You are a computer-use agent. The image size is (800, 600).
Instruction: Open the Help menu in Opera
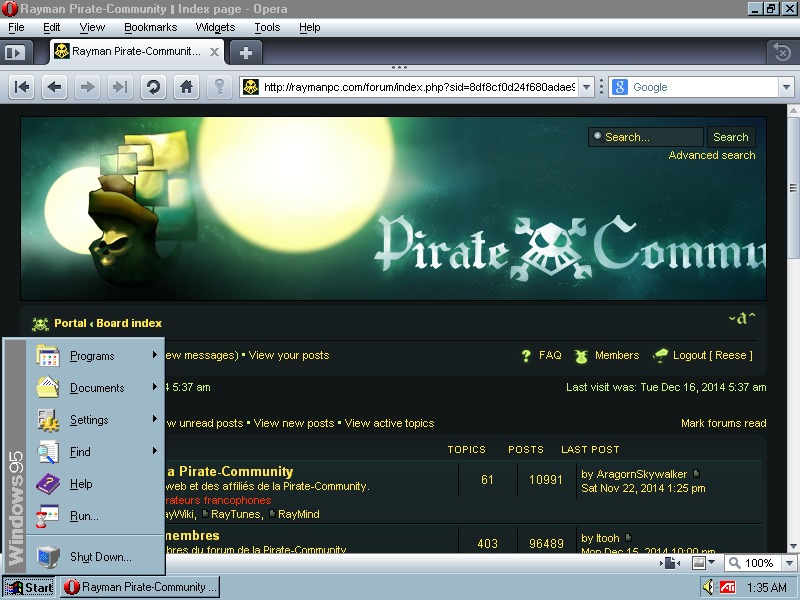pos(310,27)
